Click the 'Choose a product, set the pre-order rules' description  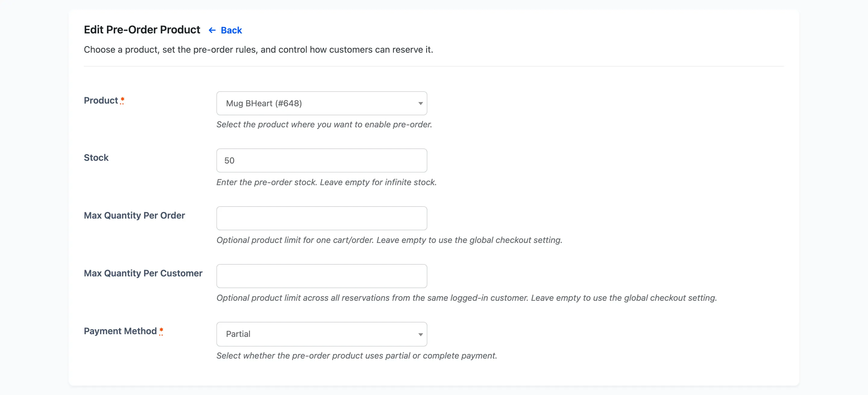(x=259, y=49)
